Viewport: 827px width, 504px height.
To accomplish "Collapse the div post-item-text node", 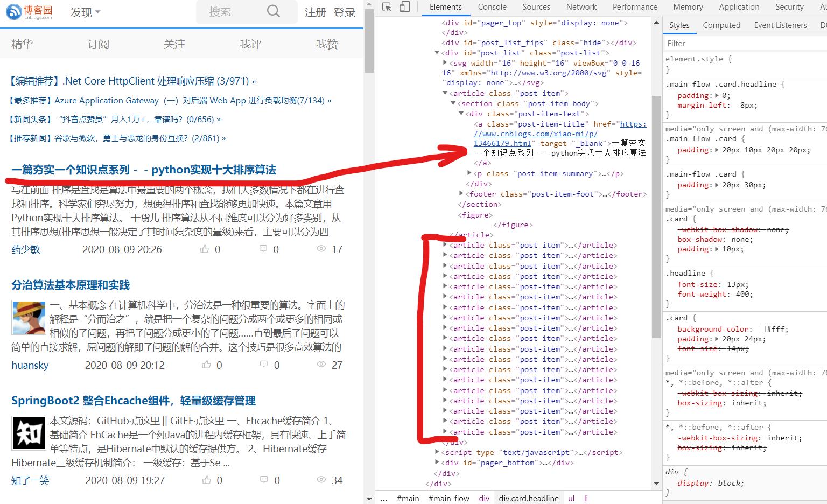I will [461, 114].
